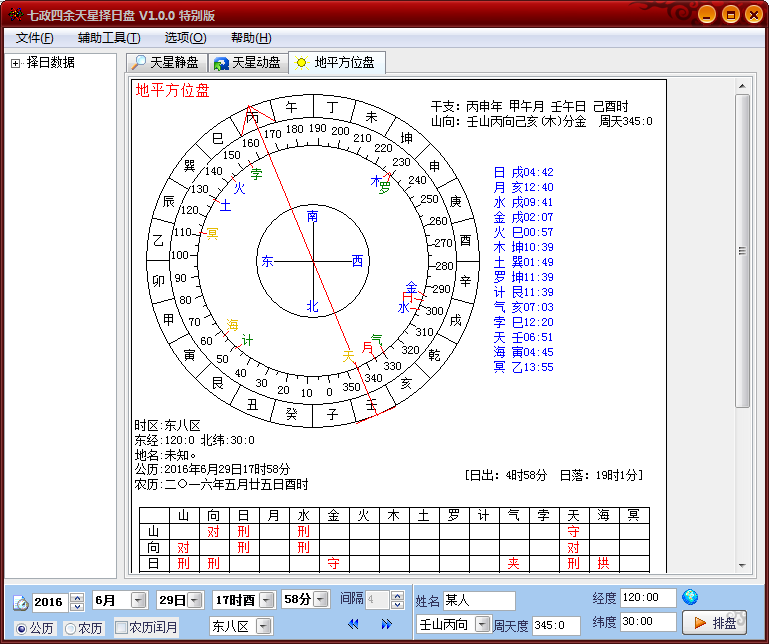Open the 壬山丙向 direction dropdown
The height and width of the screenshot is (644, 769).
483,624
